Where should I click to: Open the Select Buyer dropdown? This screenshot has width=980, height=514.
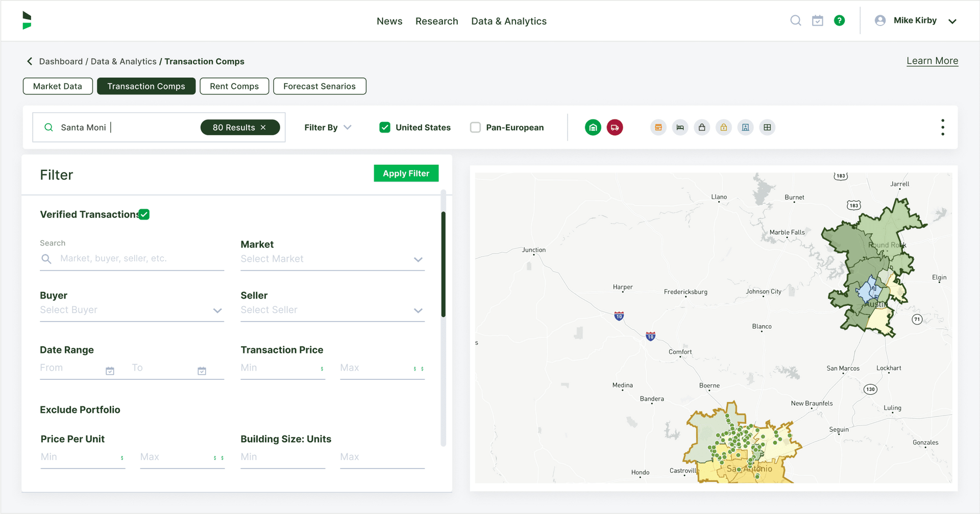pos(132,310)
